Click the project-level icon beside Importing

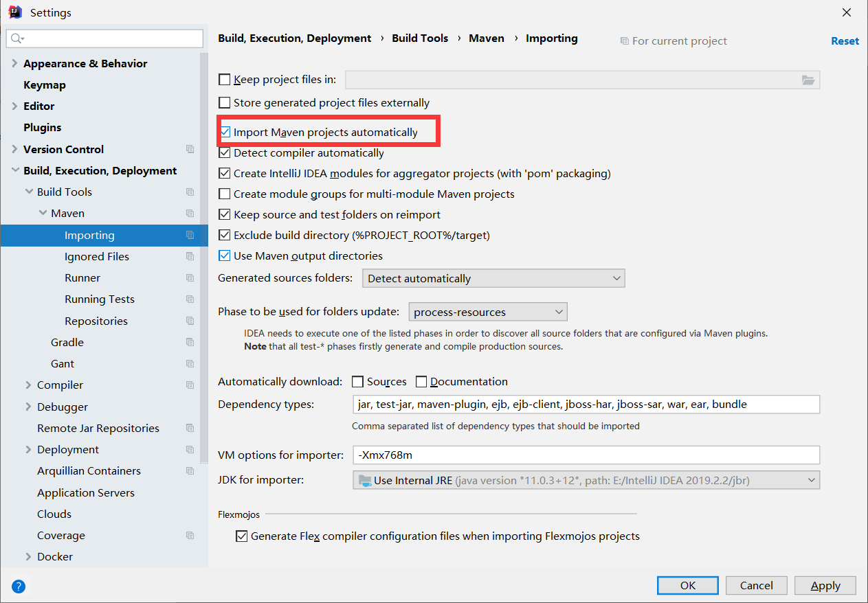click(x=190, y=235)
